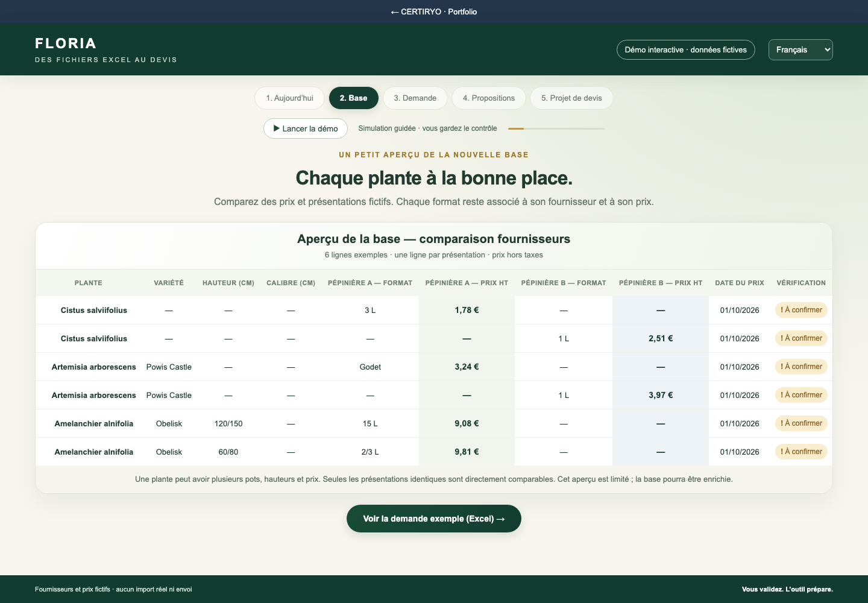Screen dimensions: 868x603
Task: Click the PÉPINIÈRE A — FORMAT header
Action: point(370,283)
